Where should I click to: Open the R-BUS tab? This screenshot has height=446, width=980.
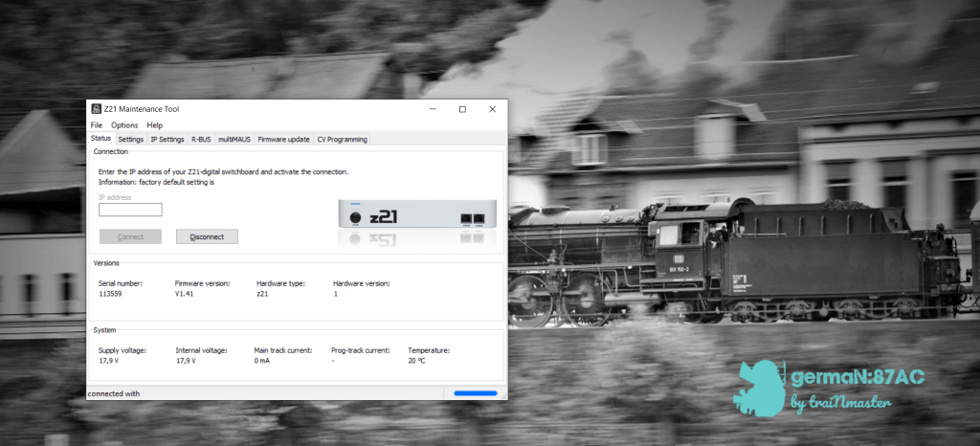[x=201, y=140]
